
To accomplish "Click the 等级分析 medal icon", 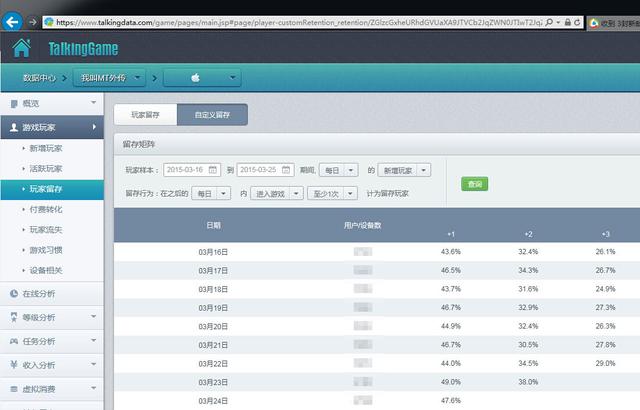I will [14, 317].
